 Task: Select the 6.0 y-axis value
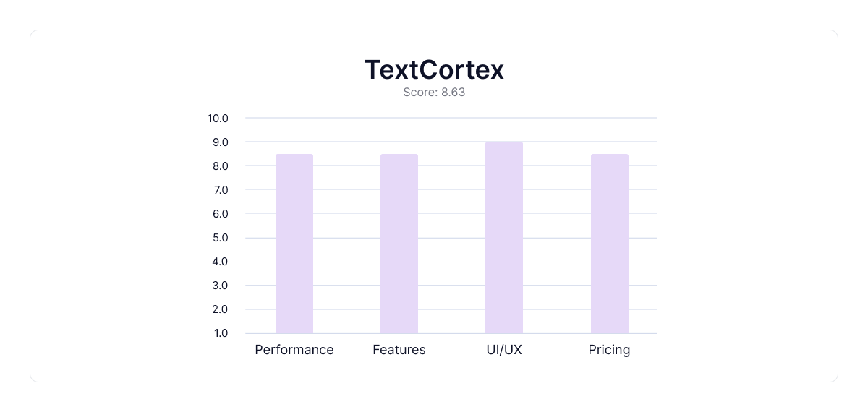tap(219, 214)
